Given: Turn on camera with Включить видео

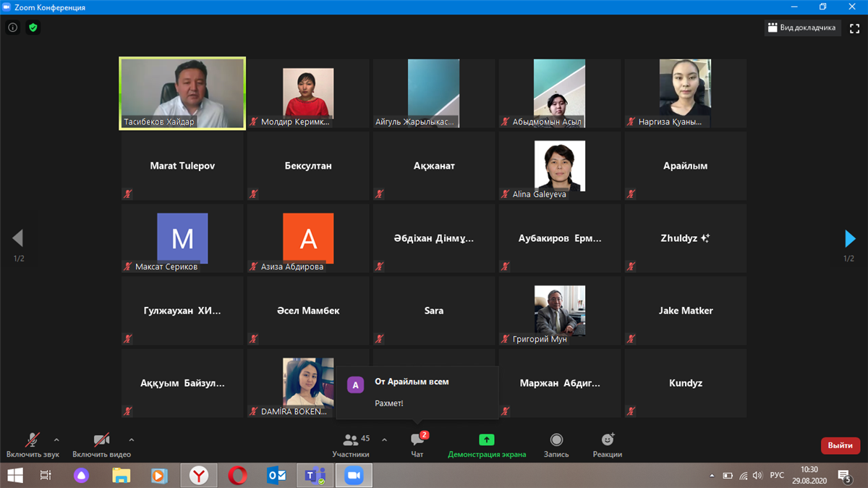Looking at the screenshot, I should tap(101, 444).
